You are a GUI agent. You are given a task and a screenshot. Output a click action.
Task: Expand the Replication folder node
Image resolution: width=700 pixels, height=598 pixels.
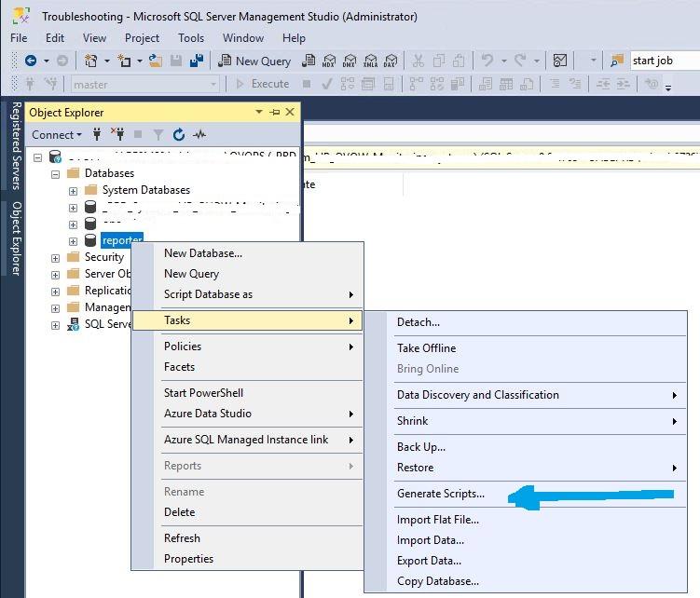(55, 292)
